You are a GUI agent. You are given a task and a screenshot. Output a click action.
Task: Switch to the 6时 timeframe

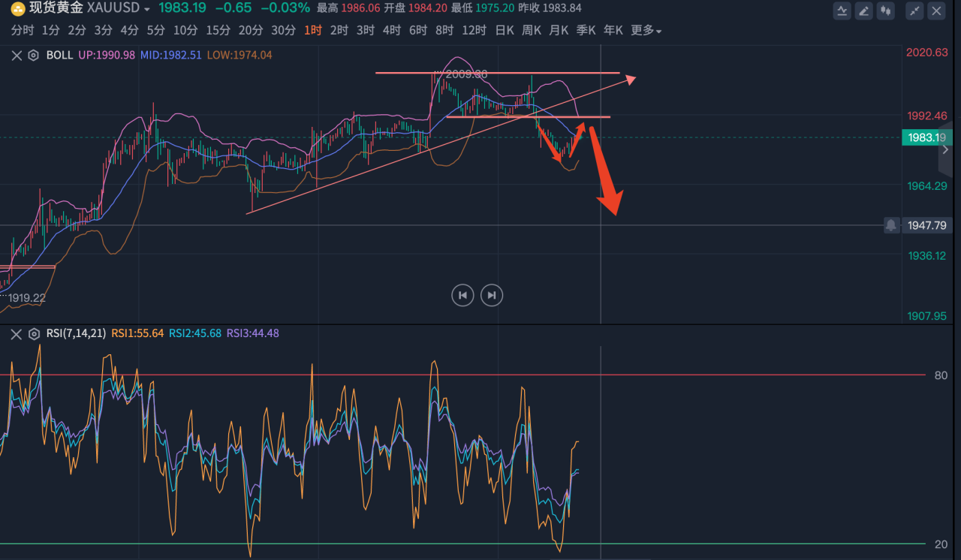[418, 31]
